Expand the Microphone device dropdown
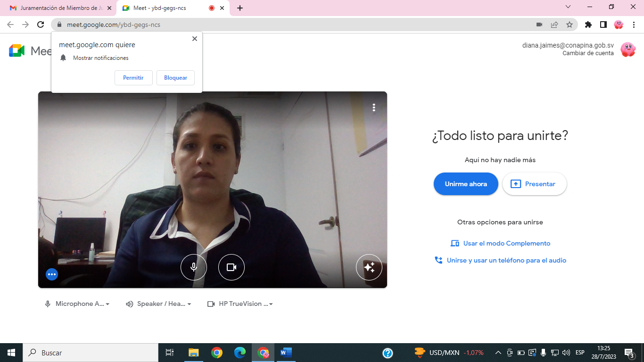The height and width of the screenshot is (362, 644). tap(77, 304)
